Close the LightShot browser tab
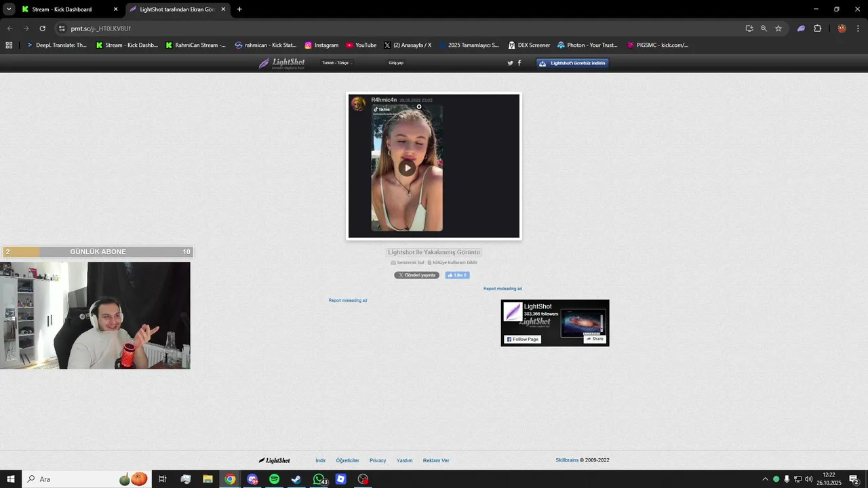Image resolution: width=868 pixels, height=488 pixels. click(x=223, y=9)
